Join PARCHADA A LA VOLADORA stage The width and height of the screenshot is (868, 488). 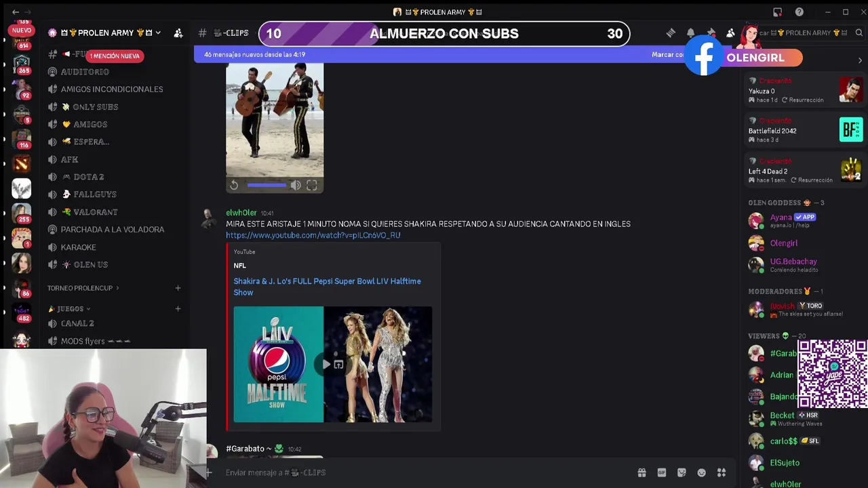112,230
